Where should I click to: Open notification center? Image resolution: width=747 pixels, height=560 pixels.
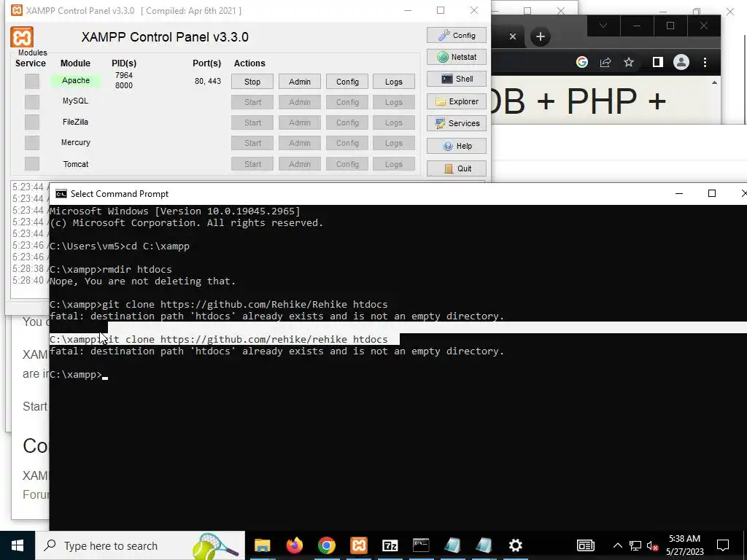pos(723,545)
